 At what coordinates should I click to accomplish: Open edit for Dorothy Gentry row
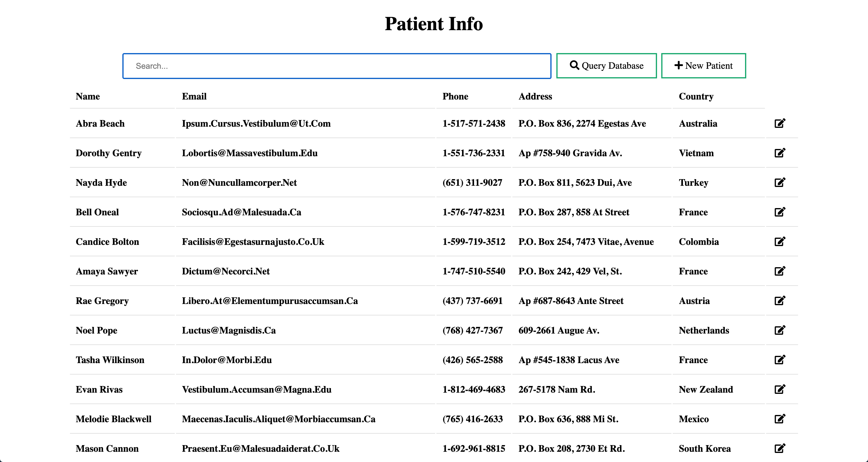coord(779,153)
